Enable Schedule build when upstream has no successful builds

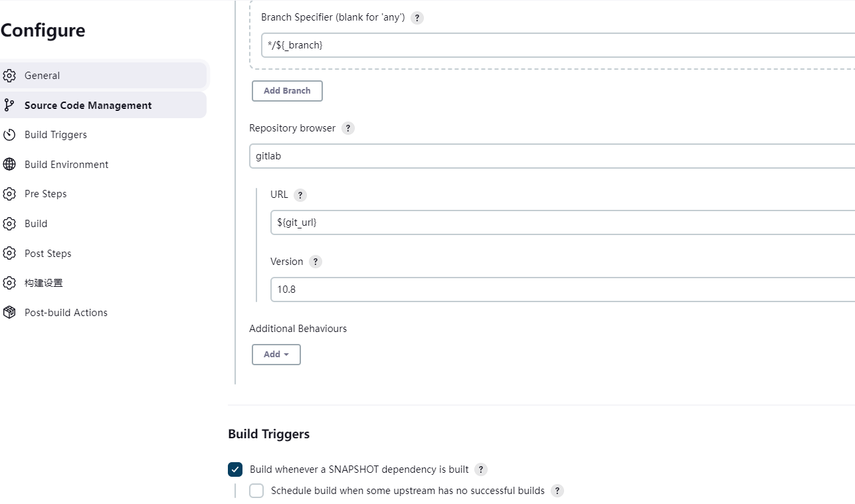point(256,491)
